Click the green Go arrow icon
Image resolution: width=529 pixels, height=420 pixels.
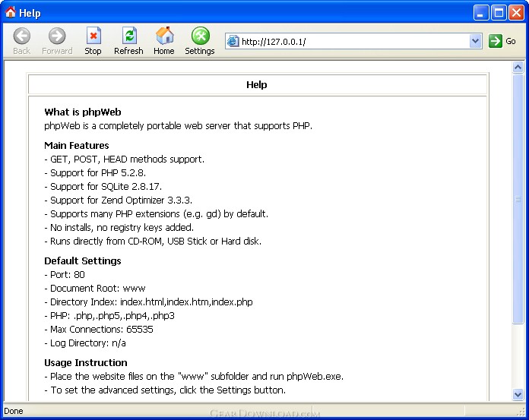coord(496,41)
